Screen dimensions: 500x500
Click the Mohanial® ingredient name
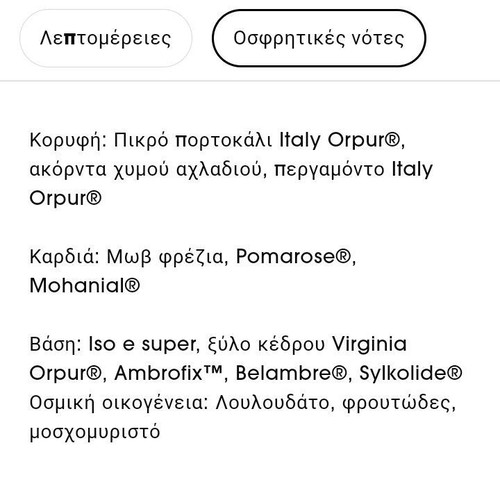pyautogui.click(x=85, y=286)
